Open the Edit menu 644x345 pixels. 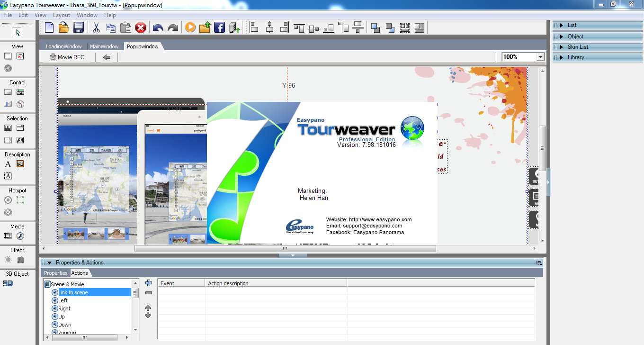click(x=23, y=15)
